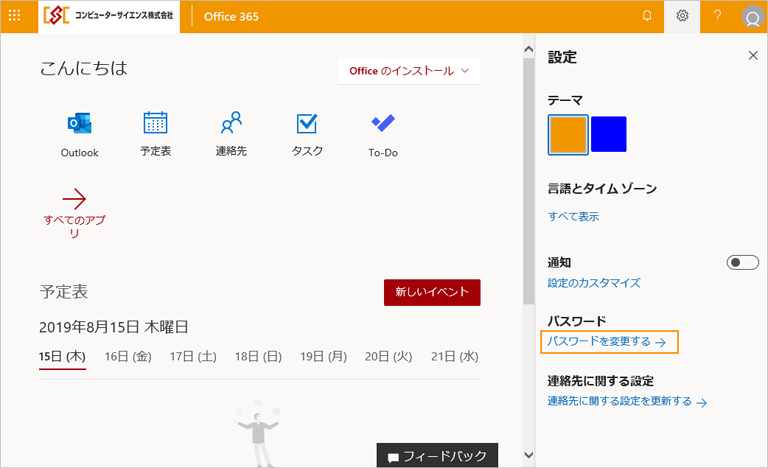Launch the To-Do app

point(383,135)
